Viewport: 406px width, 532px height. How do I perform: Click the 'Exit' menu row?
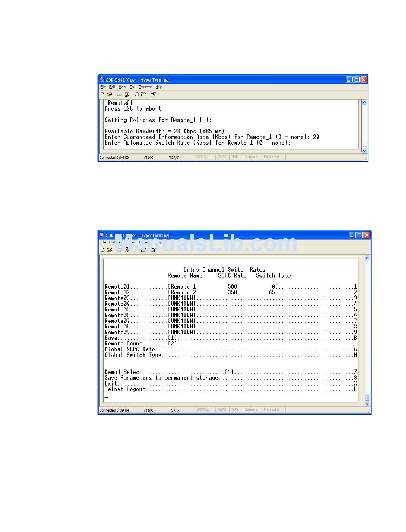click(x=231, y=383)
